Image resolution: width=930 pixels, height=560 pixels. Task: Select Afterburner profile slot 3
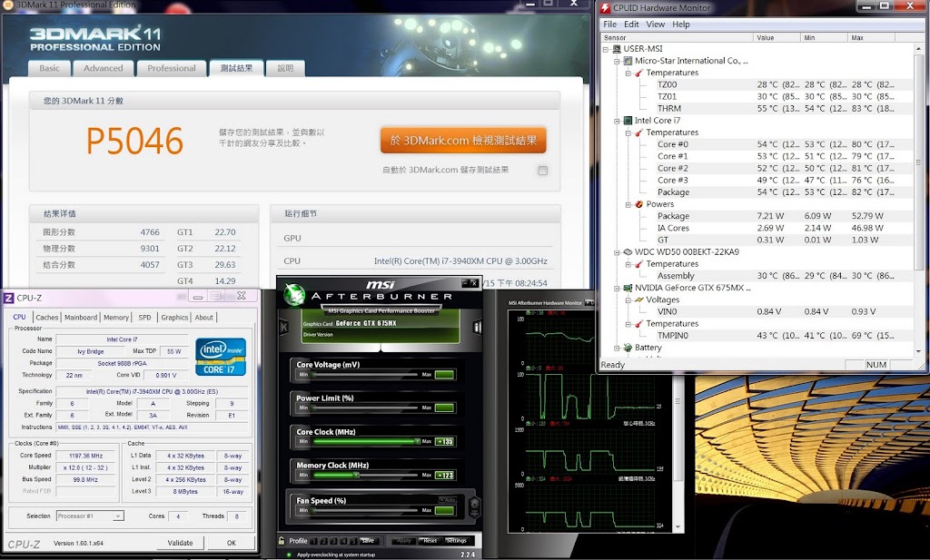coord(334,541)
